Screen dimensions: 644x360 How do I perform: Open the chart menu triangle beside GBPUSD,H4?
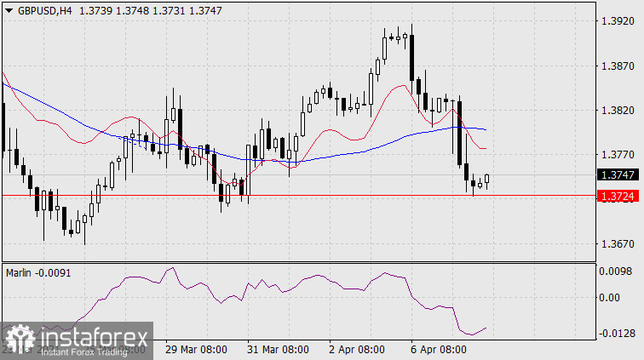pyautogui.click(x=9, y=11)
